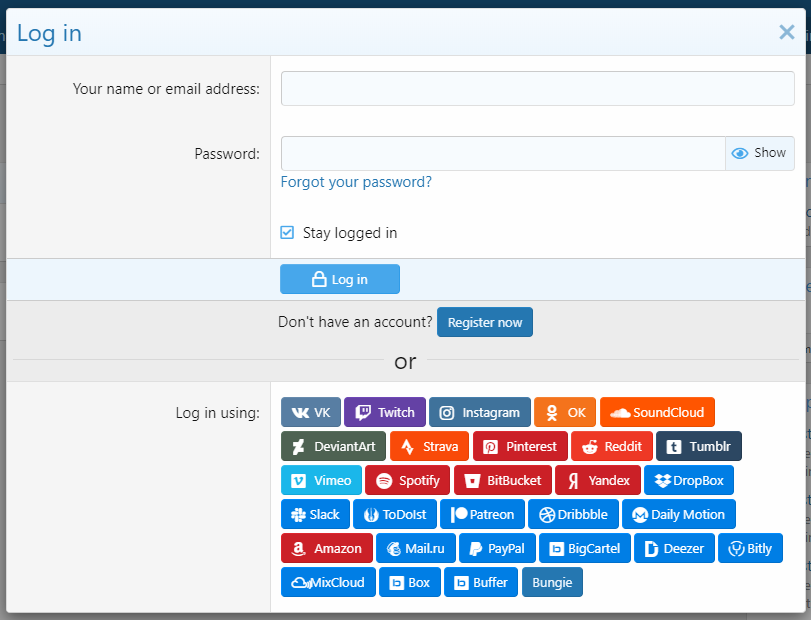Log in with BitBucket
The image size is (811, 620).
503,480
